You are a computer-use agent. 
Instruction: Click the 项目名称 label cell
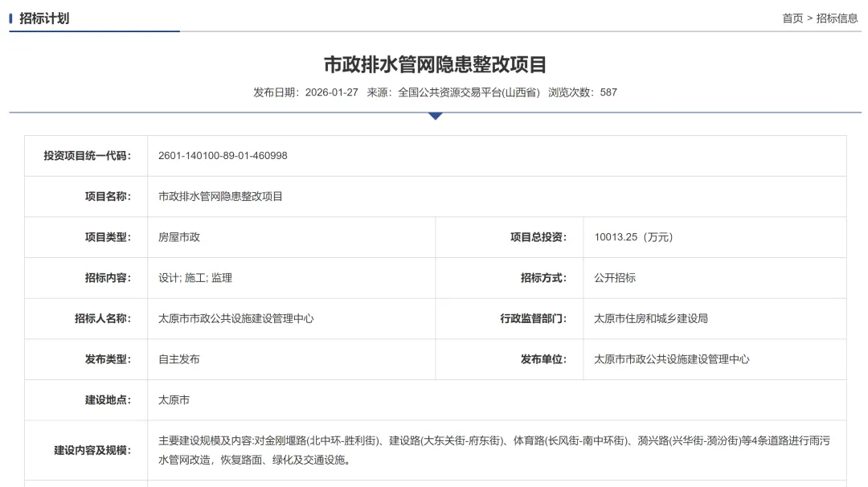point(86,196)
